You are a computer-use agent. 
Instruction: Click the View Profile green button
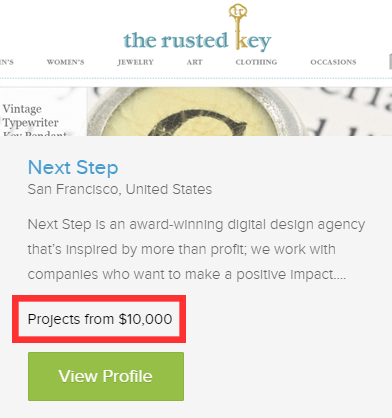(106, 376)
